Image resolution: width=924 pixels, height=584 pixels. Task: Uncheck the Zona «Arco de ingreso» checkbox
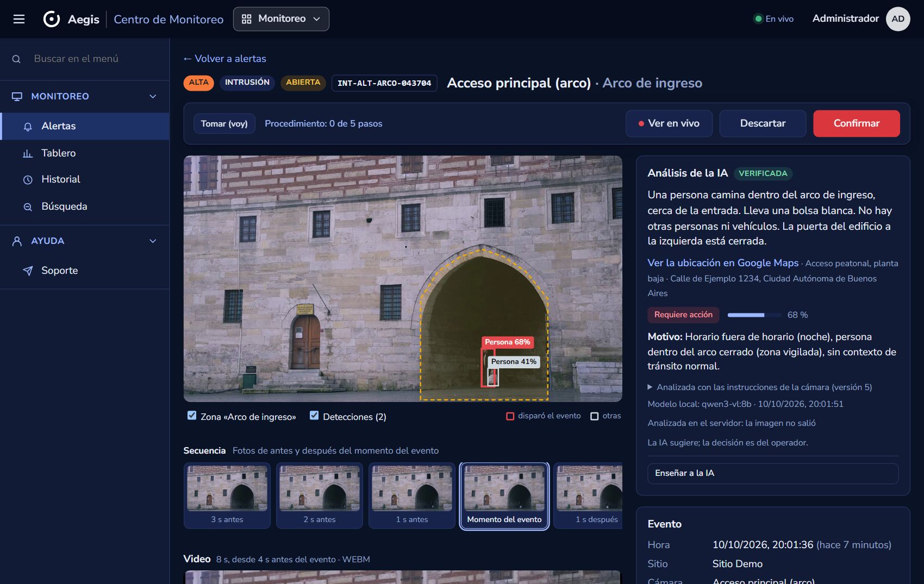[192, 416]
